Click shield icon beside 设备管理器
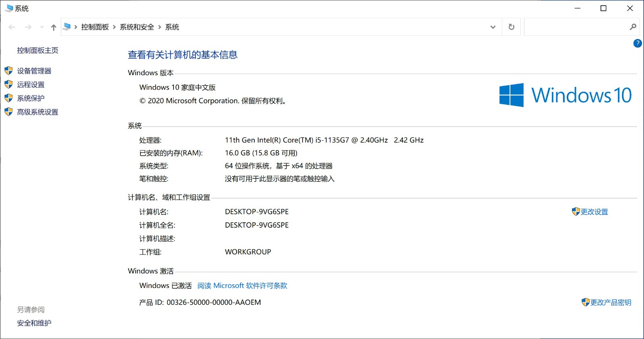644x339 pixels. tap(8, 71)
